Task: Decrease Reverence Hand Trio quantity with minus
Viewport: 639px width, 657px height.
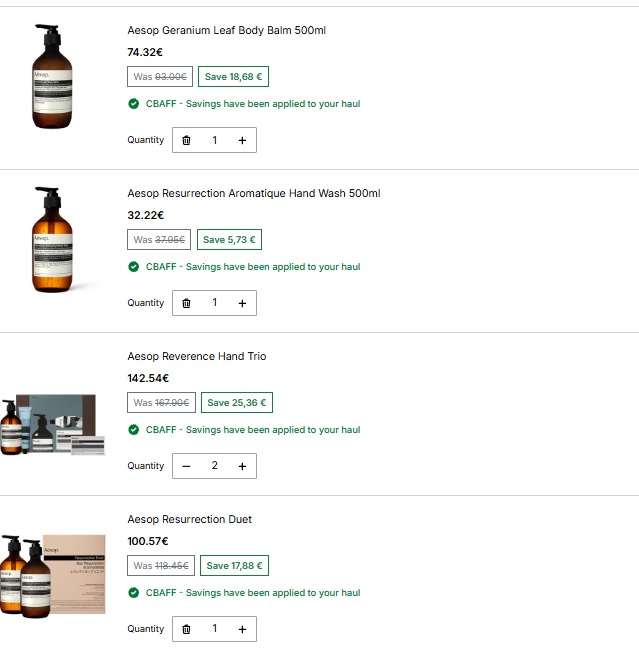Action: tap(186, 466)
